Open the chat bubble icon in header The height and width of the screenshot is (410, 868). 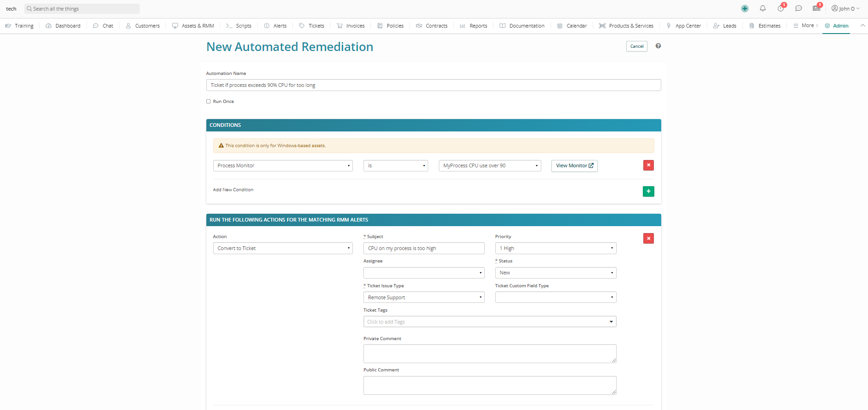799,9
